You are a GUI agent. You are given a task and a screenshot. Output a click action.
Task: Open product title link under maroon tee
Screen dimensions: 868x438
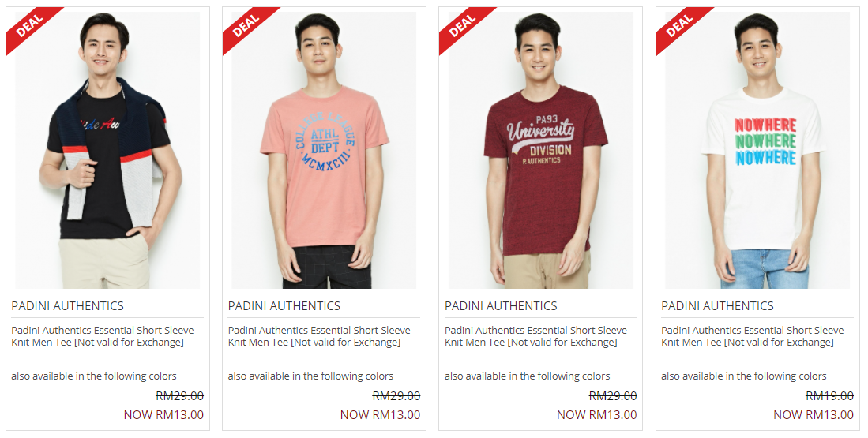click(x=535, y=336)
